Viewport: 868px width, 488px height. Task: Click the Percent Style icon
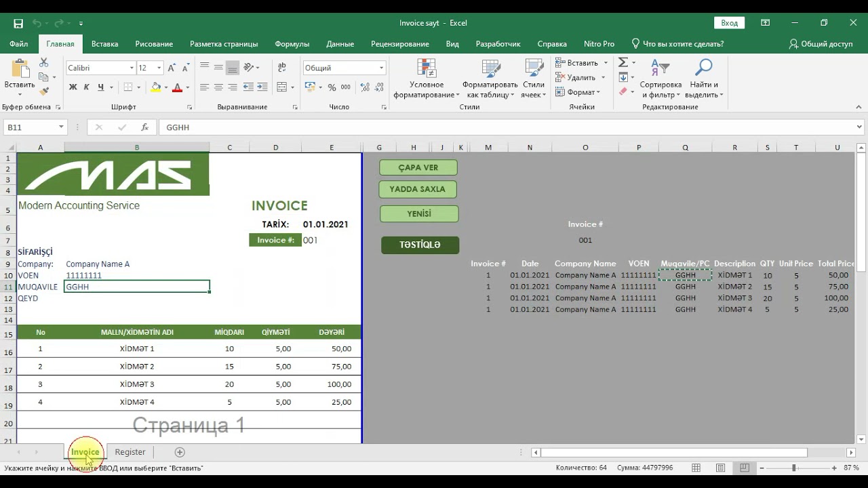[332, 87]
